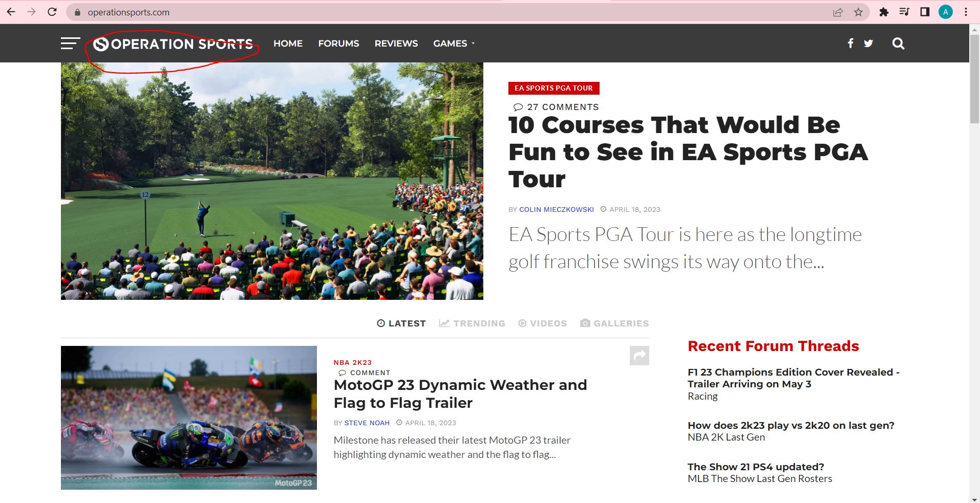Click the EA SPORTS PGA TOUR category tag
The height and width of the screenshot is (503, 980).
tap(553, 88)
